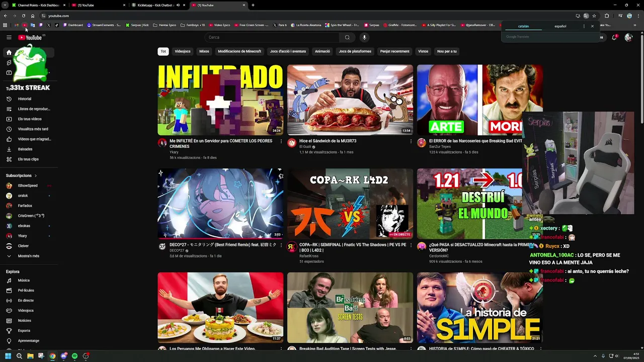Open File Explorer from the taskbar

click(30, 356)
